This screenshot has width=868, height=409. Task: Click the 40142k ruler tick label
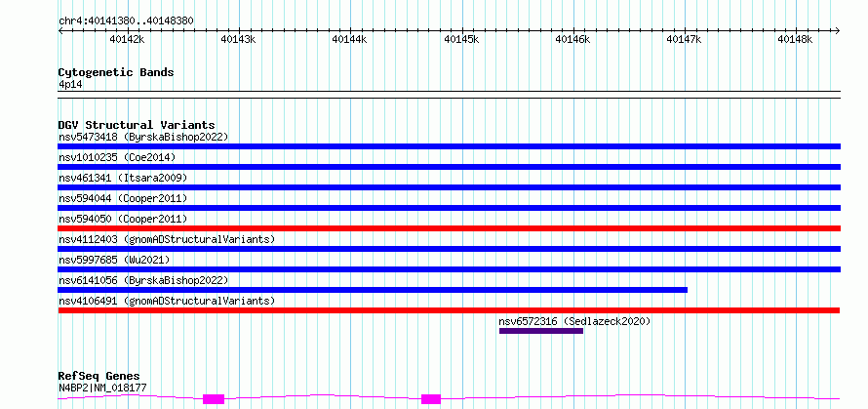pos(128,39)
